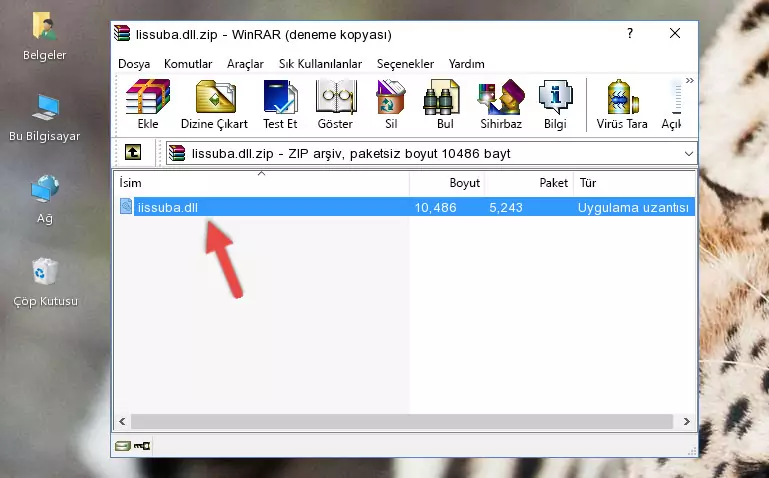The width and height of the screenshot is (769, 478).
Task: Open the Seçenekler menu
Action: [405, 64]
